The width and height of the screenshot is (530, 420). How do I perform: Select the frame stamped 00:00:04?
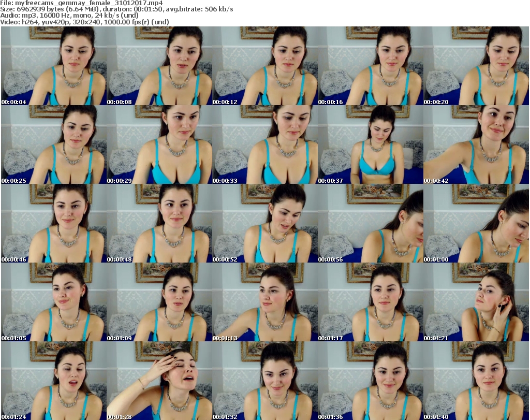coord(54,66)
